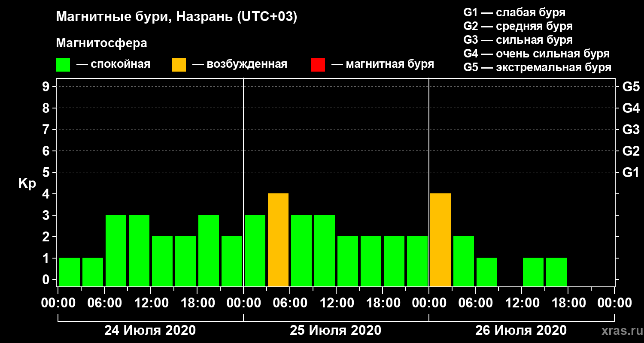Click the G5 storm level label on right axis
The width and height of the screenshot is (644, 343).
(x=631, y=87)
